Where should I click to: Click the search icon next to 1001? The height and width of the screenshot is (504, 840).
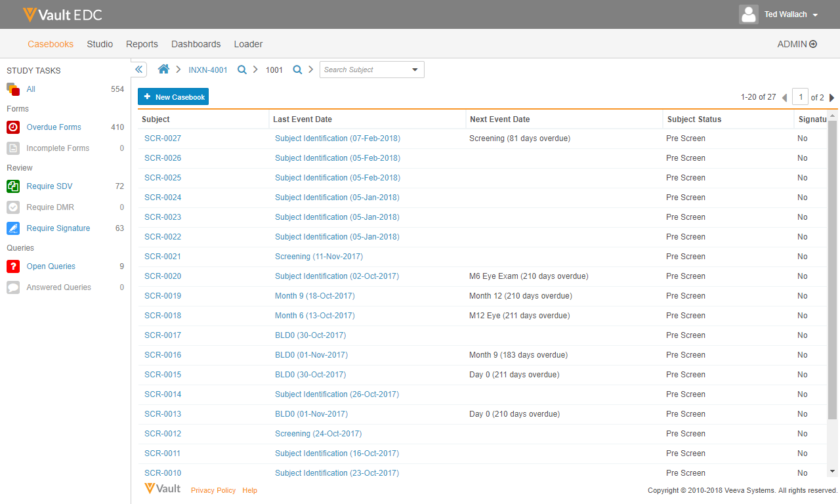[x=297, y=70]
